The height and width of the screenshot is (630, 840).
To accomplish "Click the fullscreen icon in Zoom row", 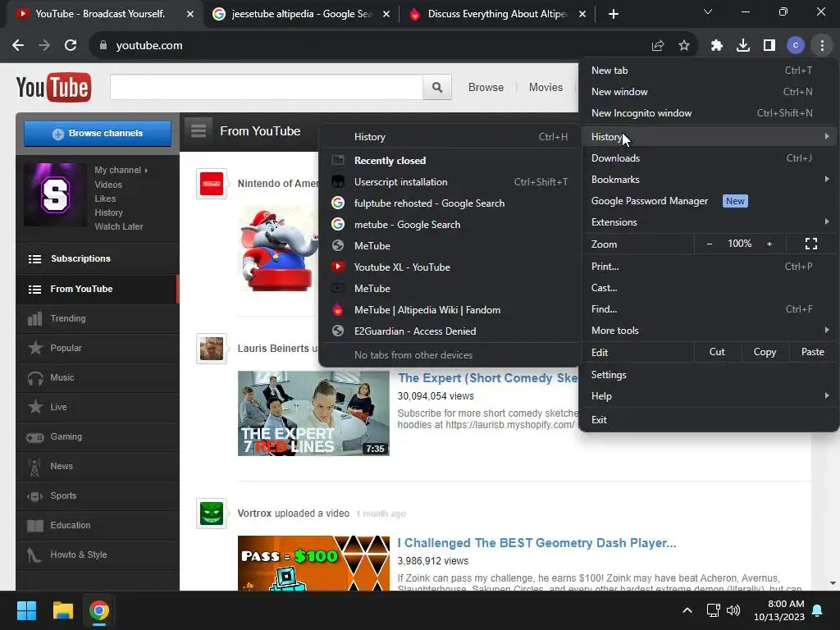I will [811, 244].
